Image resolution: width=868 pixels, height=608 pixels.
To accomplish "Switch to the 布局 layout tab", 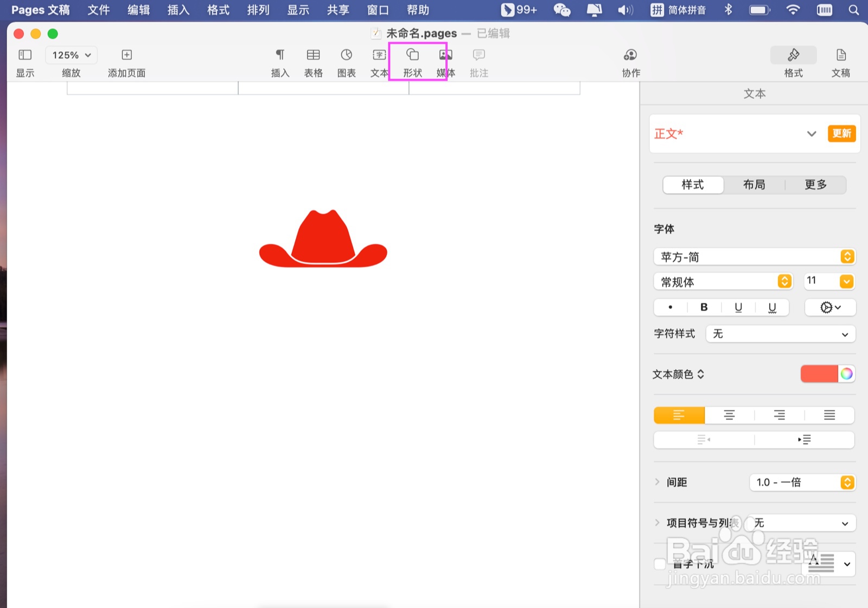I will 754,185.
